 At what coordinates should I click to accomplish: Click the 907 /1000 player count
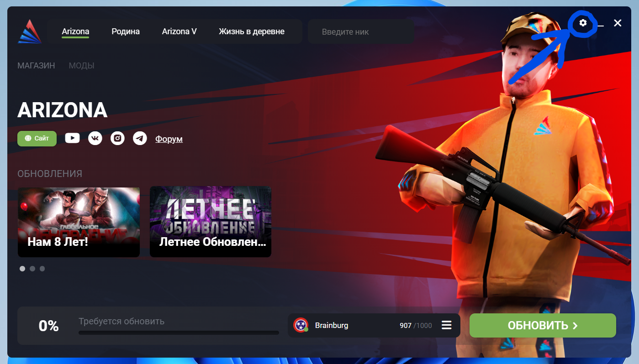[x=416, y=326]
